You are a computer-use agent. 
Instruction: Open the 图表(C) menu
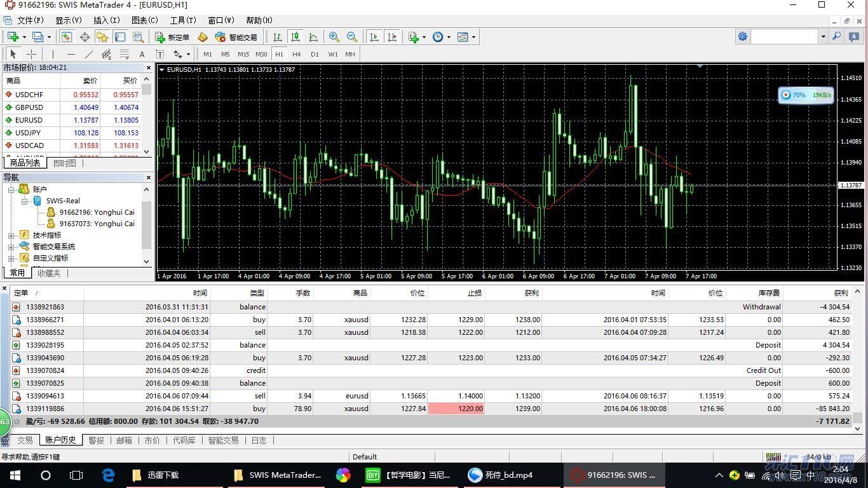(144, 20)
